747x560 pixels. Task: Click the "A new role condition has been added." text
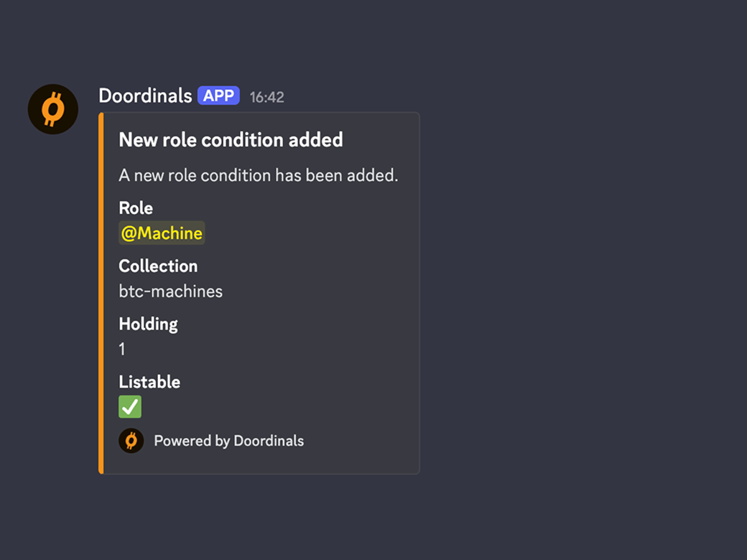pyautogui.click(x=258, y=175)
